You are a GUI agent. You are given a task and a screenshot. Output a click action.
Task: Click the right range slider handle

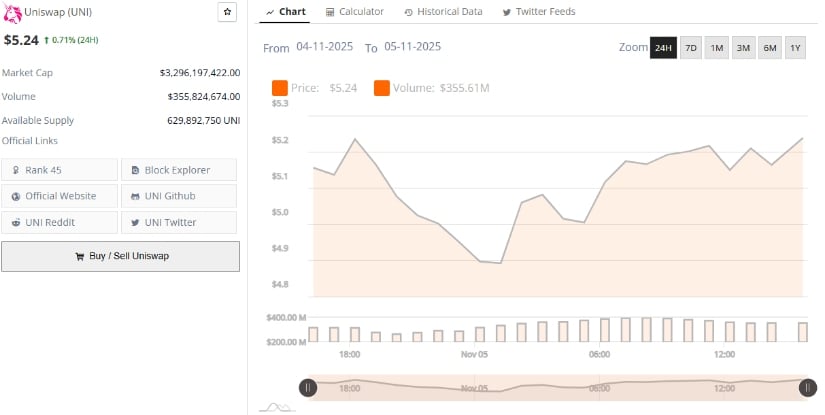807,388
